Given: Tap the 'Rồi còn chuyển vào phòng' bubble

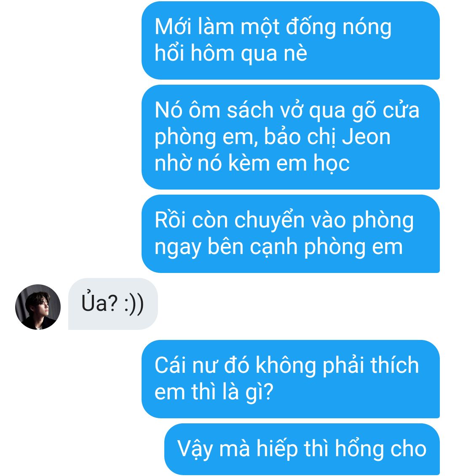Looking at the screenshot, I should [x=290, y=234].
